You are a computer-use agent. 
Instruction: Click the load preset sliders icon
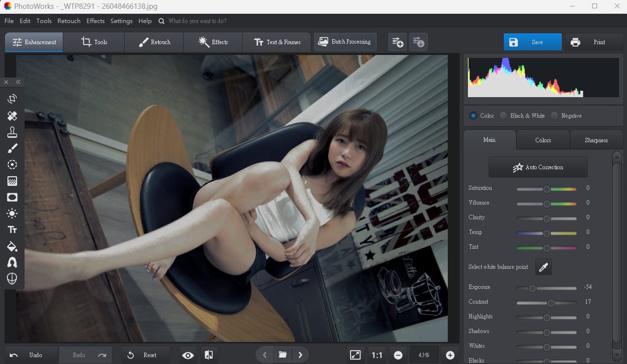pos(418,42)
